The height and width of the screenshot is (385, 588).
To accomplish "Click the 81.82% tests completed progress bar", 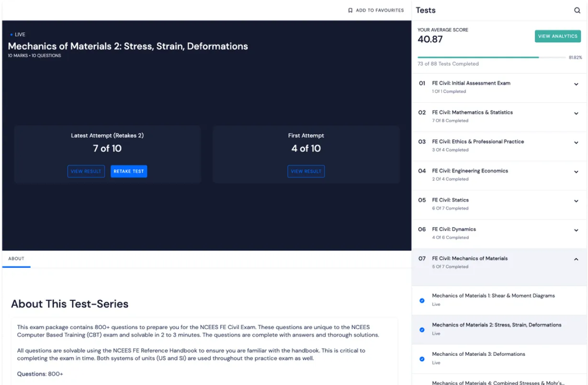I will coord(493,56).
